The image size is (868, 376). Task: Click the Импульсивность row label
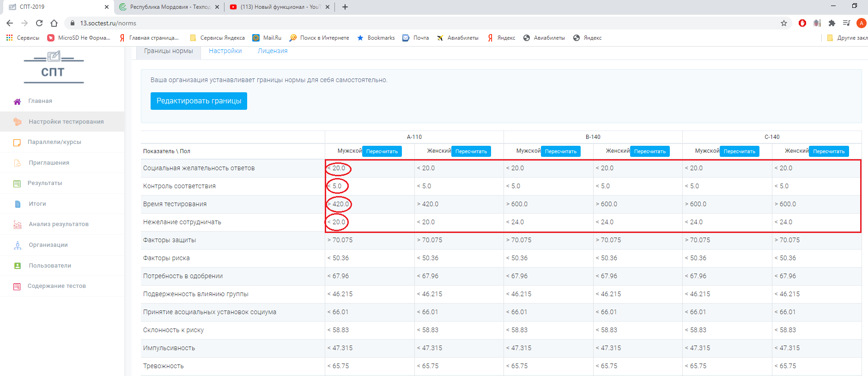(x=169, y=348)
